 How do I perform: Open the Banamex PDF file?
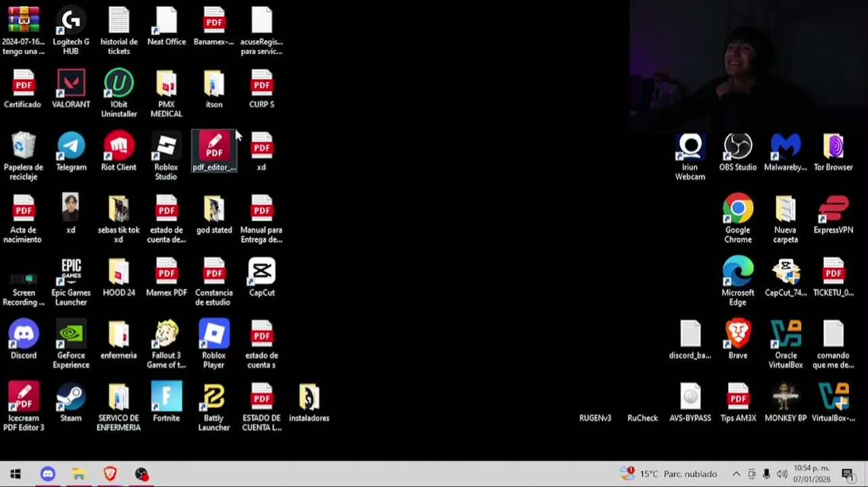214,26
